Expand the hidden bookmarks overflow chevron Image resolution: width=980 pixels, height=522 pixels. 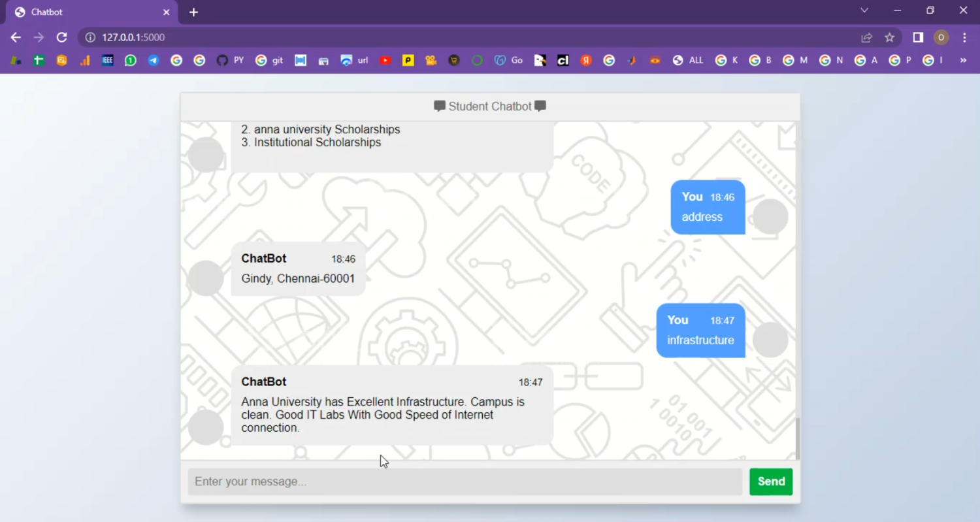click(963, 60)
